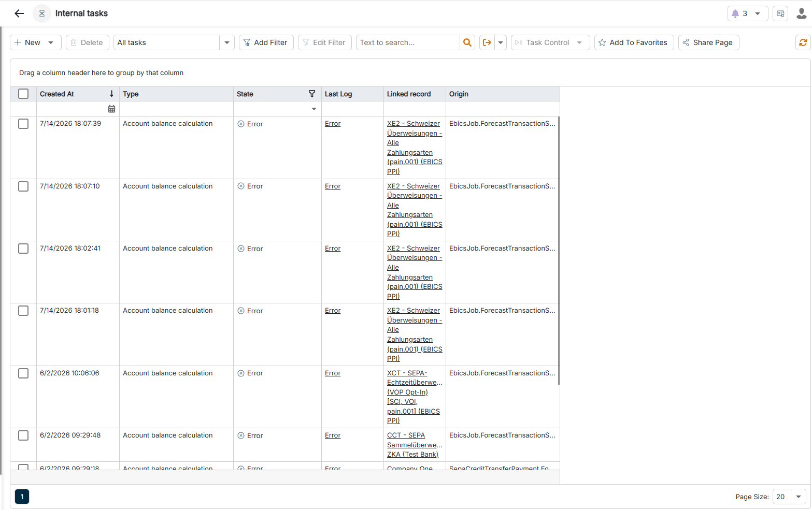The image size is (812, 510).
Task: Go to page 1 in the pager
Action: [x=22, y=497]
